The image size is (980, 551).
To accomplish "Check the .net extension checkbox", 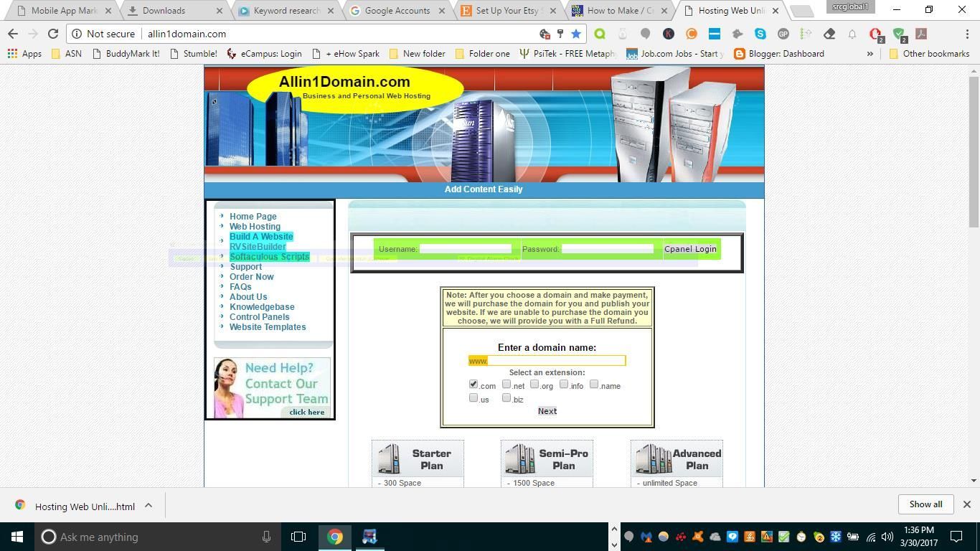I will [x=507, y=385].
